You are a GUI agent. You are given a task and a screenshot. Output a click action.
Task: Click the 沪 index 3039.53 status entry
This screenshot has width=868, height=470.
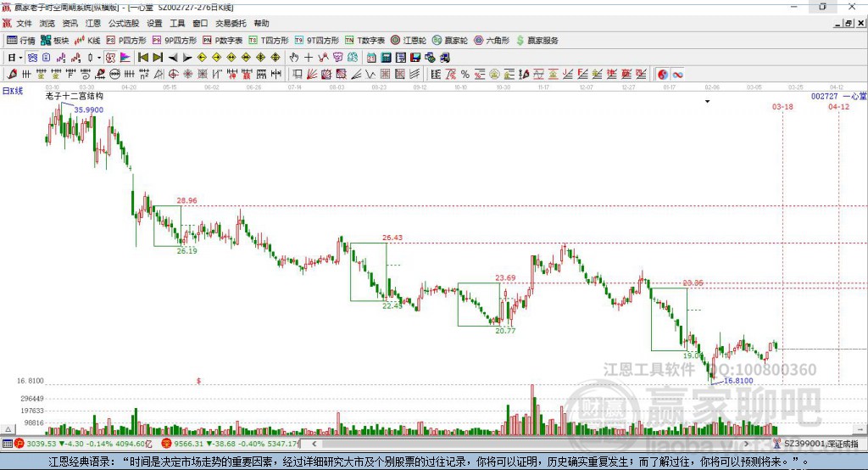point(83,444)
